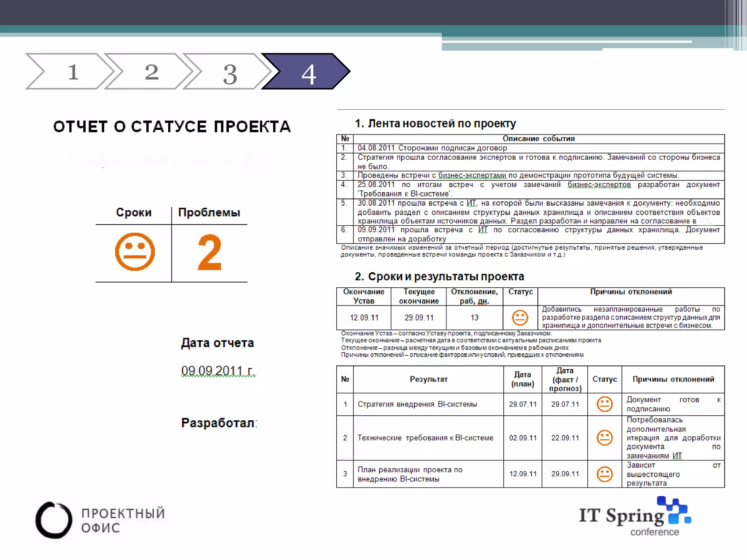
Task: Click the large orange number 2 under Проблемы
Action: pos(209,252)
